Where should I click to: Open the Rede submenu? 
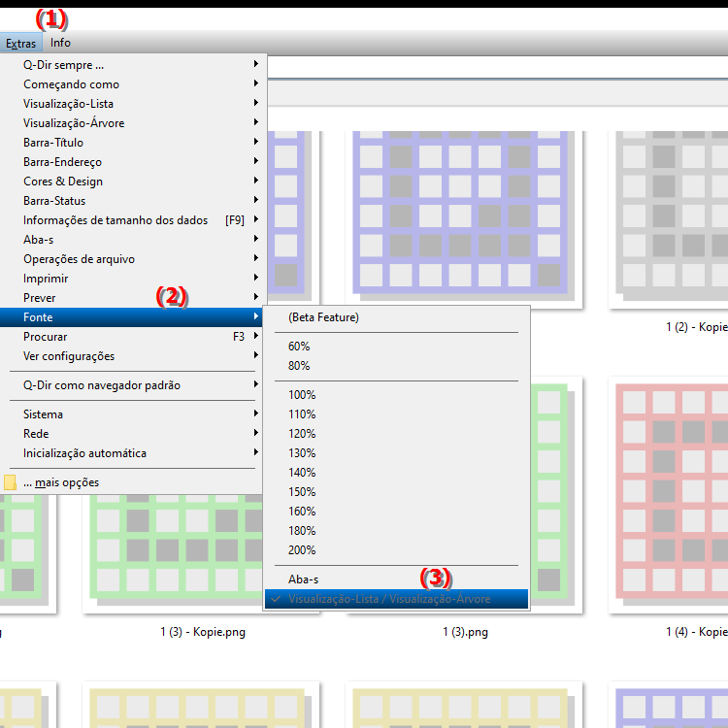133,434
